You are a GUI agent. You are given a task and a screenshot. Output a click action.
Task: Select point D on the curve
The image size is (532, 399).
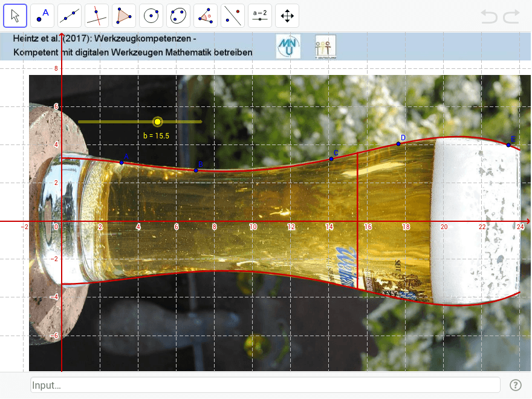click(x=398, y=144)
